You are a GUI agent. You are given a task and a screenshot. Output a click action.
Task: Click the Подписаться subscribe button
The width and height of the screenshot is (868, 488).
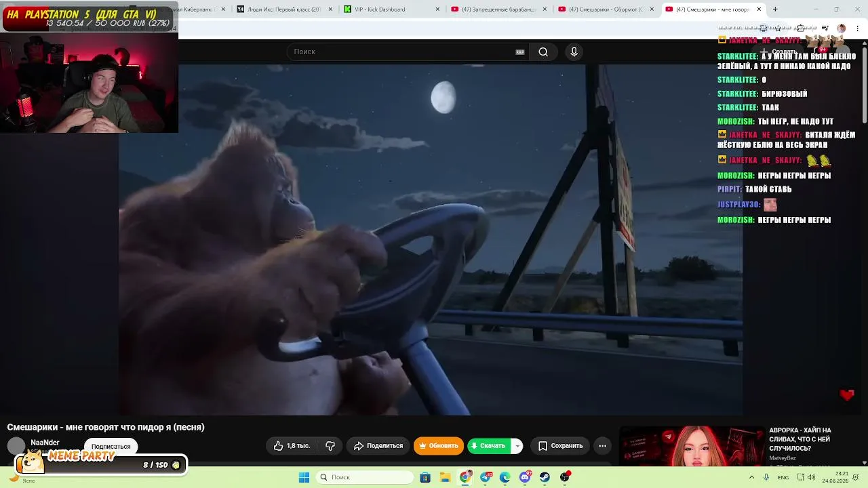pos(111,447)
